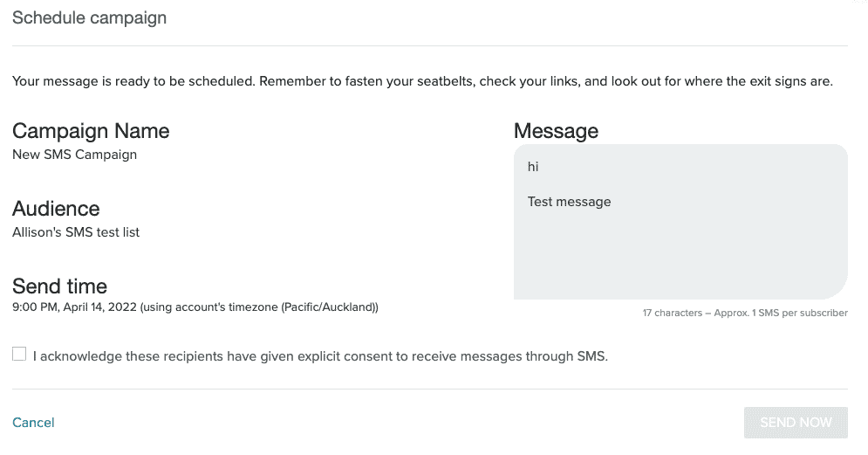Click 'Test message' text in the preview
This screenshot has width=868, height=455.
pos(569,202)
